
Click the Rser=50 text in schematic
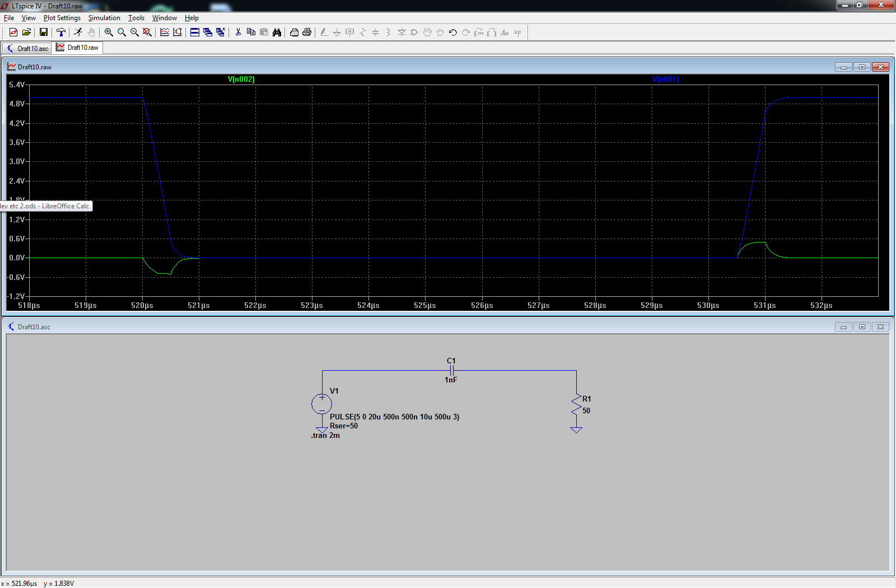[x=344, y=426]
